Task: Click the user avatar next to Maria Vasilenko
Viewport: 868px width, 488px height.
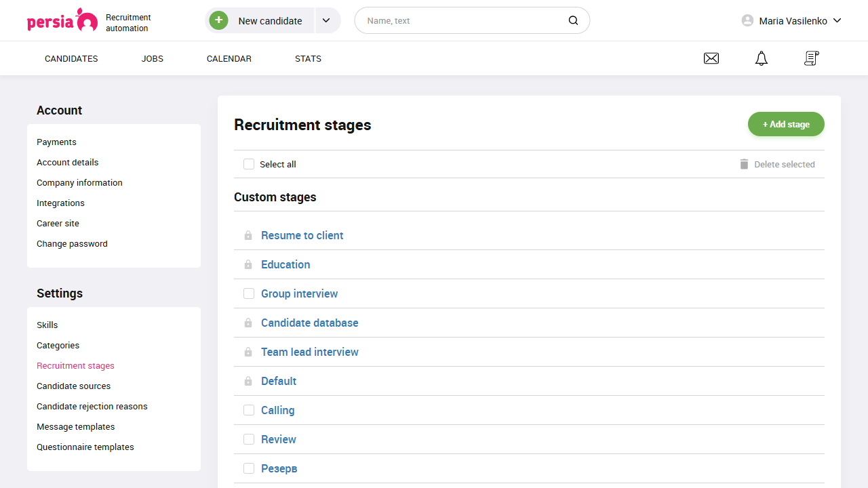Action: pos(746,20)
